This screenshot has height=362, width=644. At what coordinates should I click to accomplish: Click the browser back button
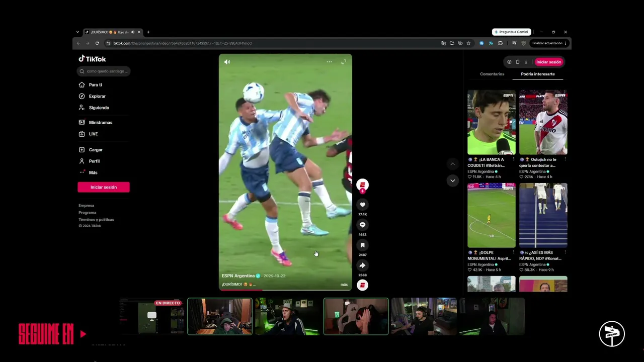pyautogui.click(x=78, y=43)
